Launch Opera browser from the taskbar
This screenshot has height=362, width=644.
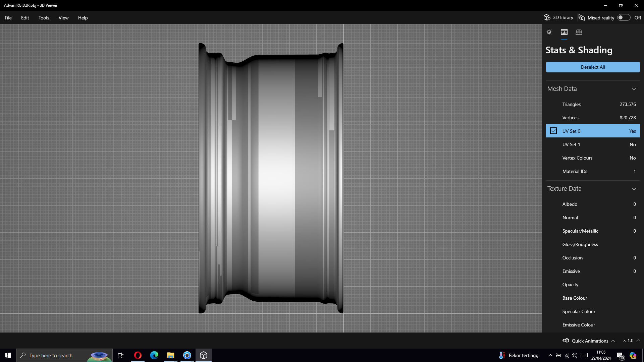(x=138, y=355)
